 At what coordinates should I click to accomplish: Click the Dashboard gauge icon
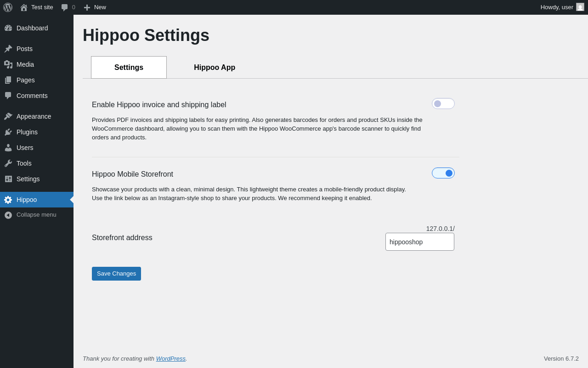[8, 28]
